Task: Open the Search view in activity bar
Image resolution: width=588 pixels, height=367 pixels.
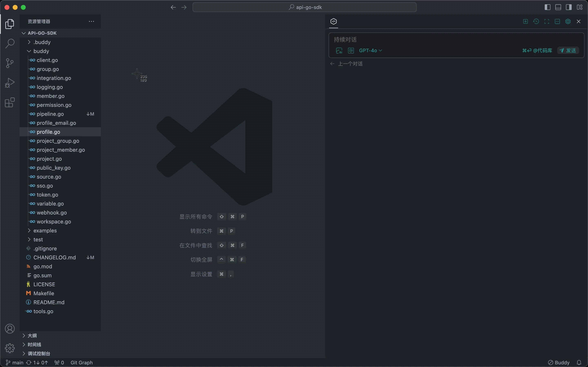Action: pyautogui.click(x=10, y=43)
